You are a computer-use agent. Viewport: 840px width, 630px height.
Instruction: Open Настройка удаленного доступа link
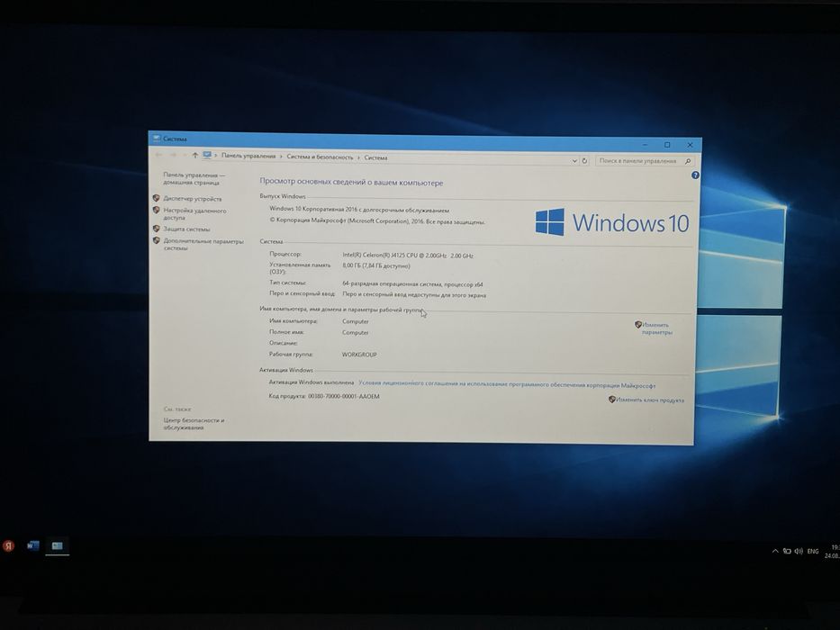coord(194,214)
